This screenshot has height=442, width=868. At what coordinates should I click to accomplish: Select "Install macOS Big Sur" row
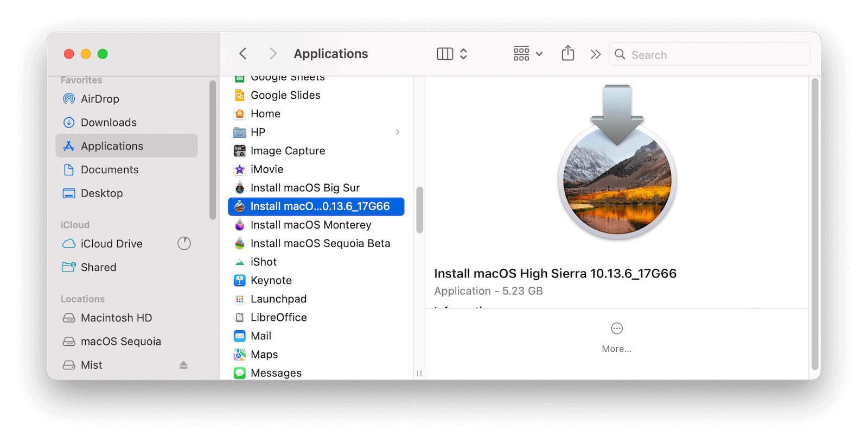click(316, 188)
